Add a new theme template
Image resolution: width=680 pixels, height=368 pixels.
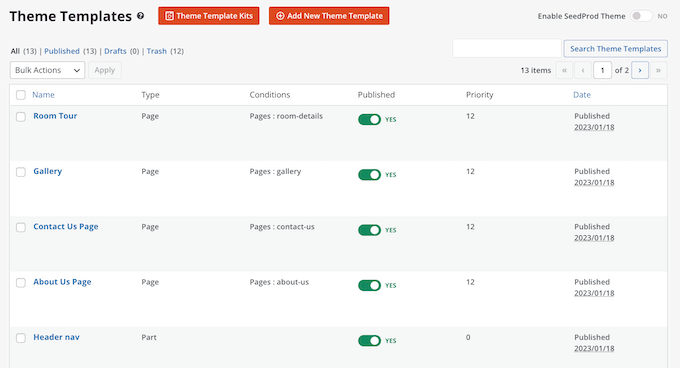click(x=329, y=16)
